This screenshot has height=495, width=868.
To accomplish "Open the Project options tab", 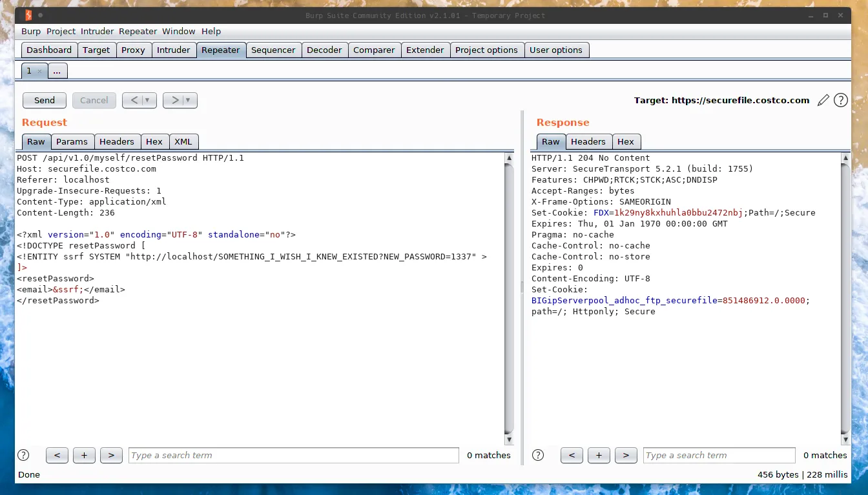I will click(486, 50).
